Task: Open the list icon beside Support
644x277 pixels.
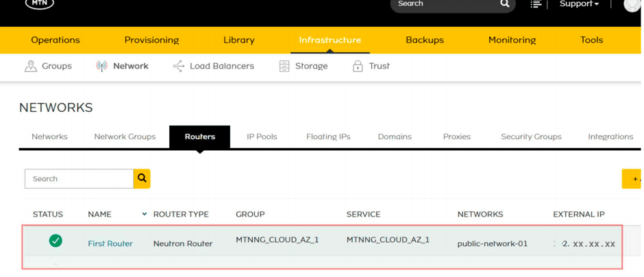Action: click(x=536, y=3)
